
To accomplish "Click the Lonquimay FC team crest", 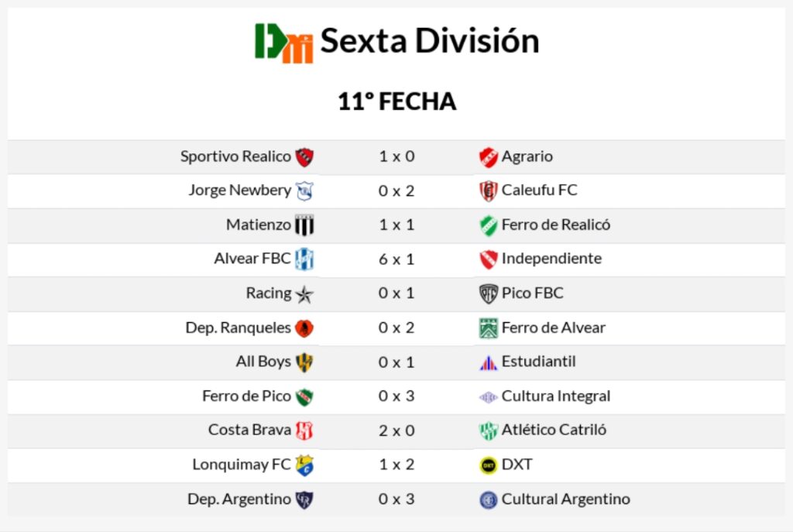I will pyautogui.click(x=304, y=465).
